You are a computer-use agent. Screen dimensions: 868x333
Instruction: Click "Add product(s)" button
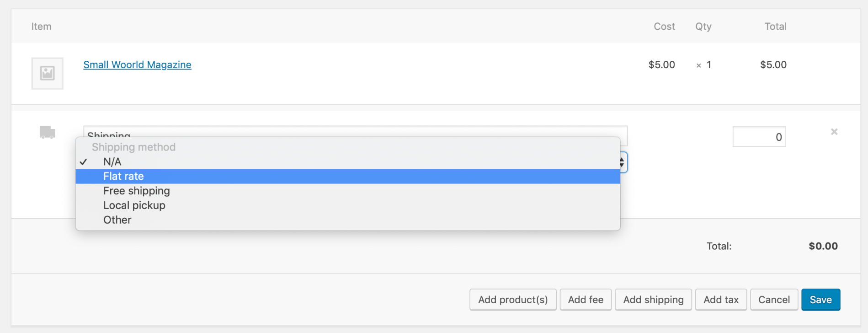point(512,300)
